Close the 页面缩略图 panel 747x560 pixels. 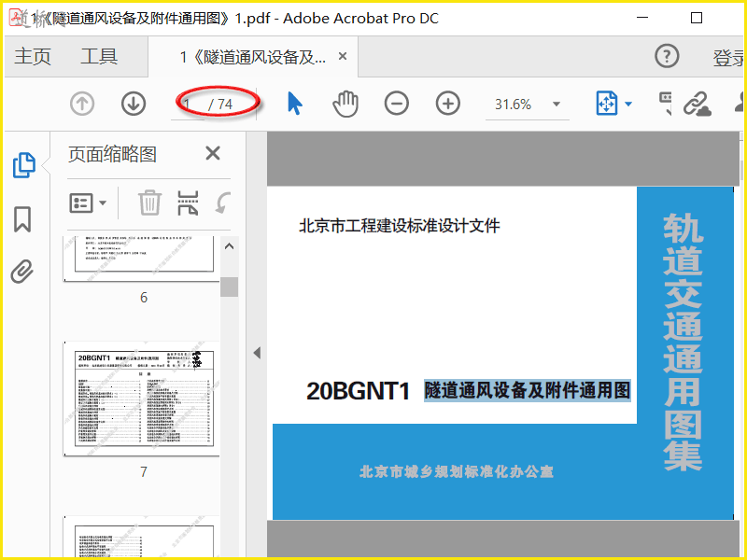point(213,153)
